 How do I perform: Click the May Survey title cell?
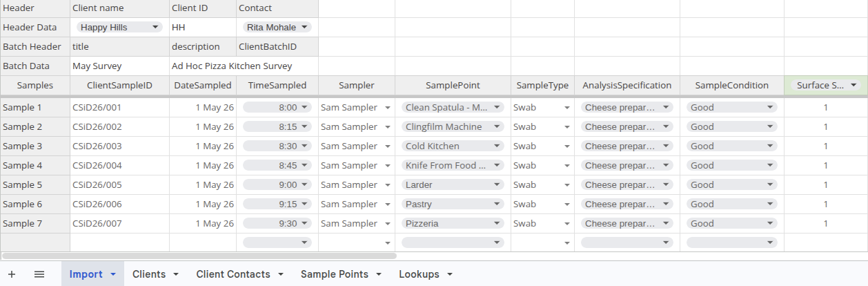tap(119, 66)
